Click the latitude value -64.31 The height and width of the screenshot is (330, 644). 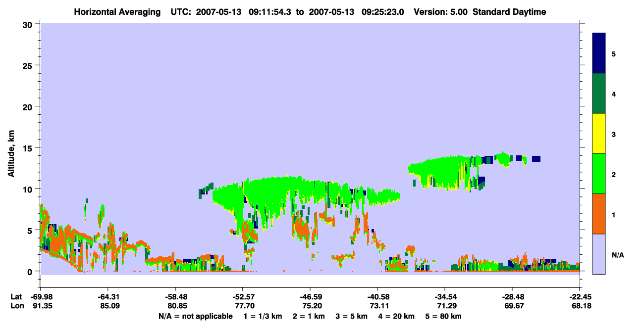[107, 297]
